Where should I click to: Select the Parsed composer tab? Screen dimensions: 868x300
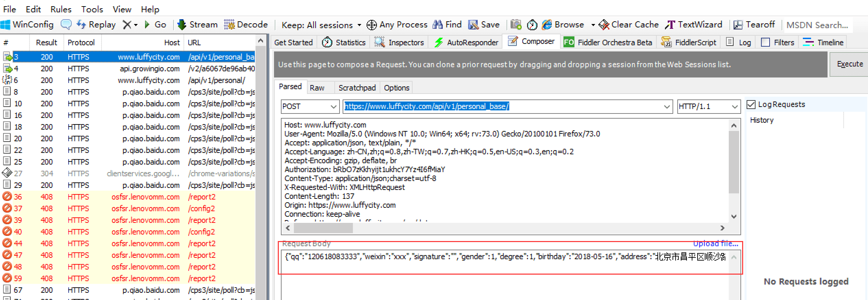tap(290, 87)
